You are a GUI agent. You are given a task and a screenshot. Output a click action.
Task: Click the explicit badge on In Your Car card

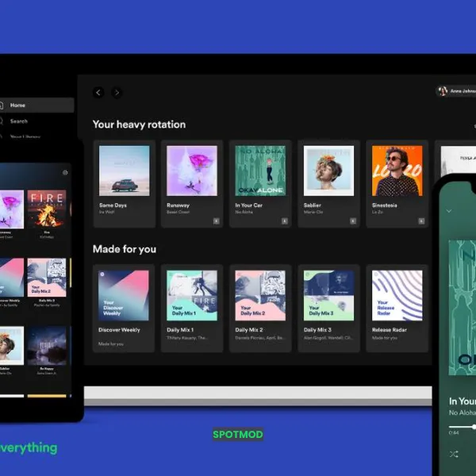(x=285, y=221)
